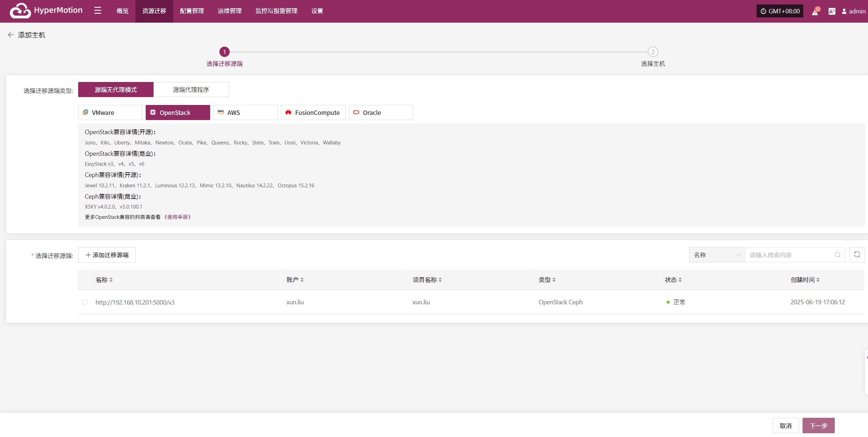Open the 名称 search field dropdown
Viewport: 868px width, 437px height.
(x=717, y=255)
